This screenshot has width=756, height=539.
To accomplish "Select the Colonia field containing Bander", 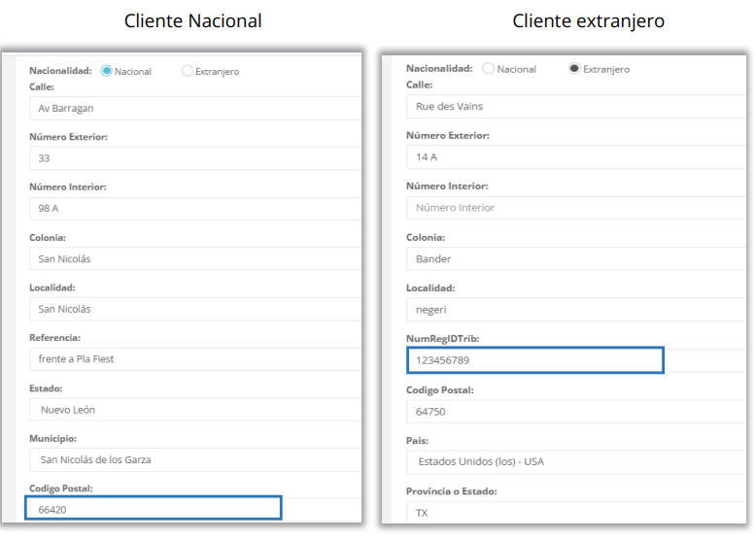I will (575, 259).
